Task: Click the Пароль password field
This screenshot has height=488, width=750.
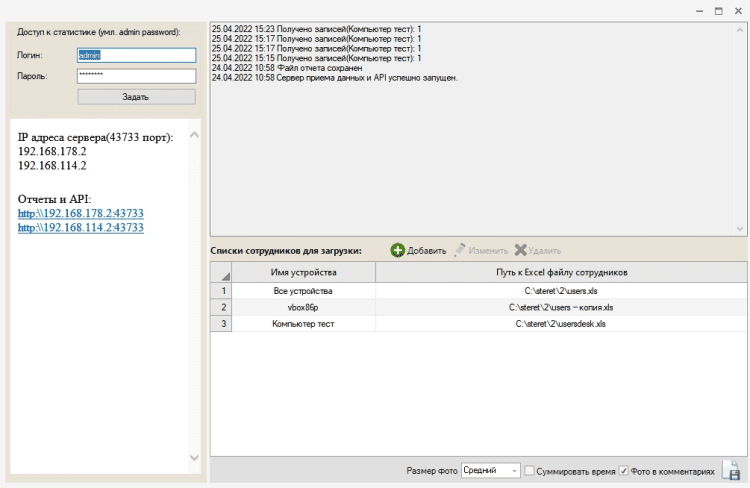Action: [x=135, y=75]
